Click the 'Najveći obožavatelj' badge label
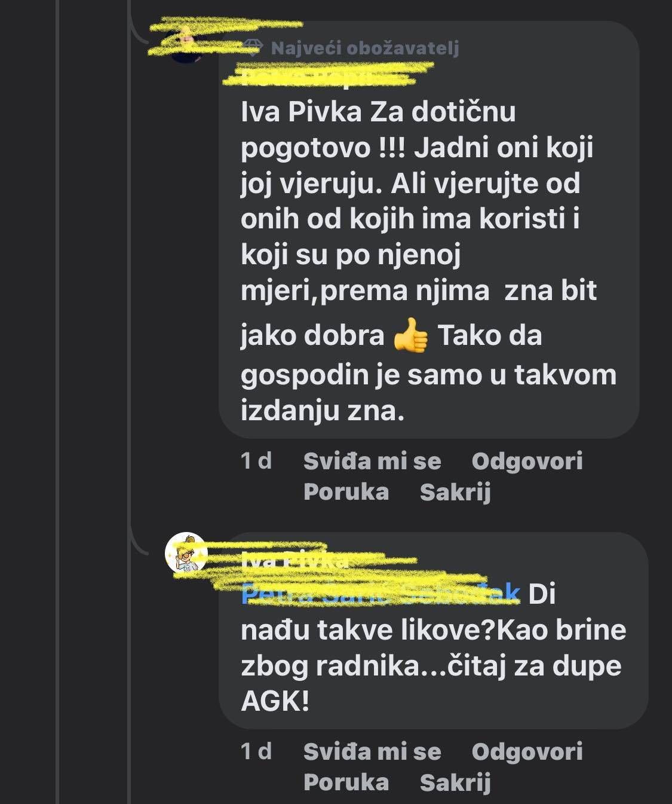 pyautogui.click(x=364, y=48)
